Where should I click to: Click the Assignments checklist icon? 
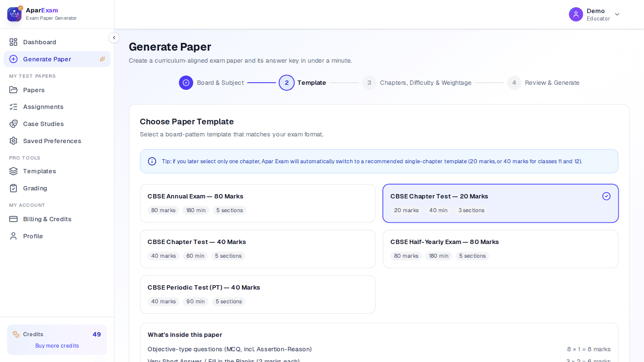[x=13, y=107]
